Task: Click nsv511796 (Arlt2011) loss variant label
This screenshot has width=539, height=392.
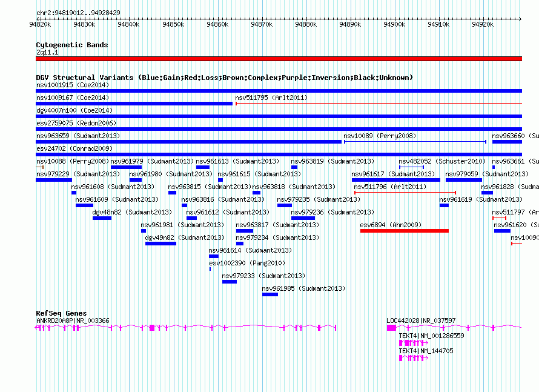Action: pos(390,187)
